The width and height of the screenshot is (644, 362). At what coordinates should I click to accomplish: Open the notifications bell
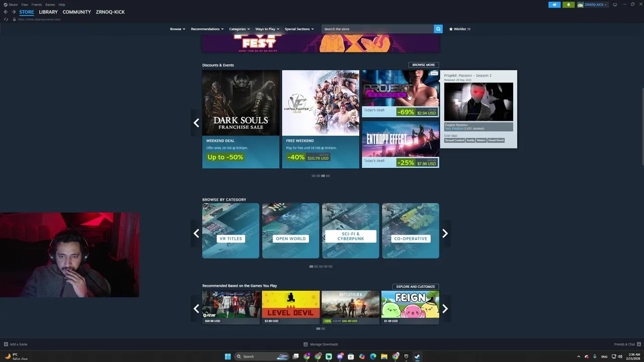point(568,5)
